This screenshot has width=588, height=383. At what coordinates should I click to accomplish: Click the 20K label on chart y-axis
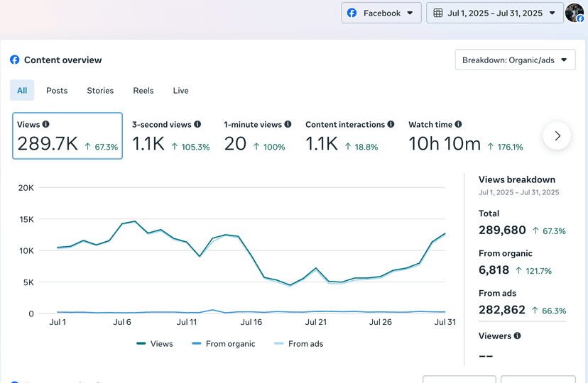(x=26, y=188)
